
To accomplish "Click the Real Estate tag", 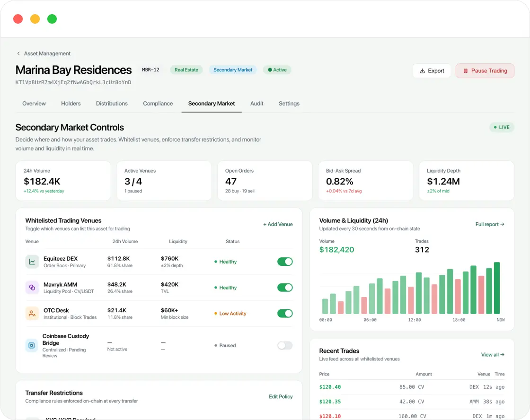I will coord(186,70).
